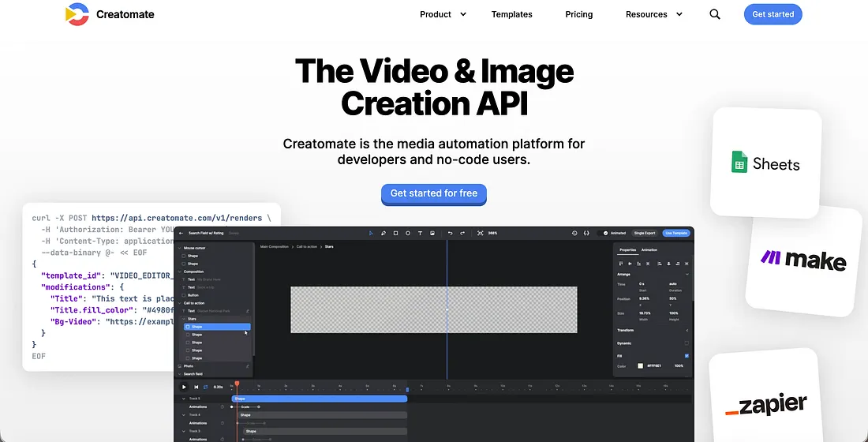
Task: Collapse the Stars layer group
Action: point(185,319)
